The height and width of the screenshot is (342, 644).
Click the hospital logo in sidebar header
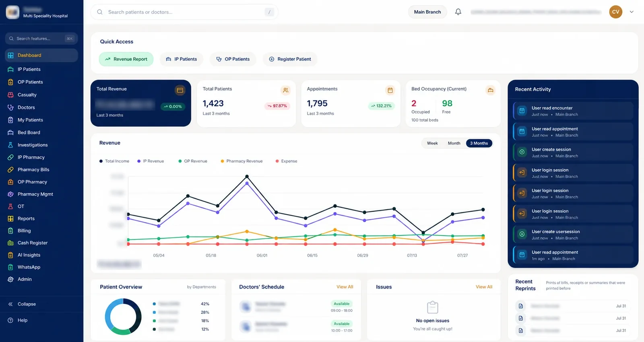[12, 12]
